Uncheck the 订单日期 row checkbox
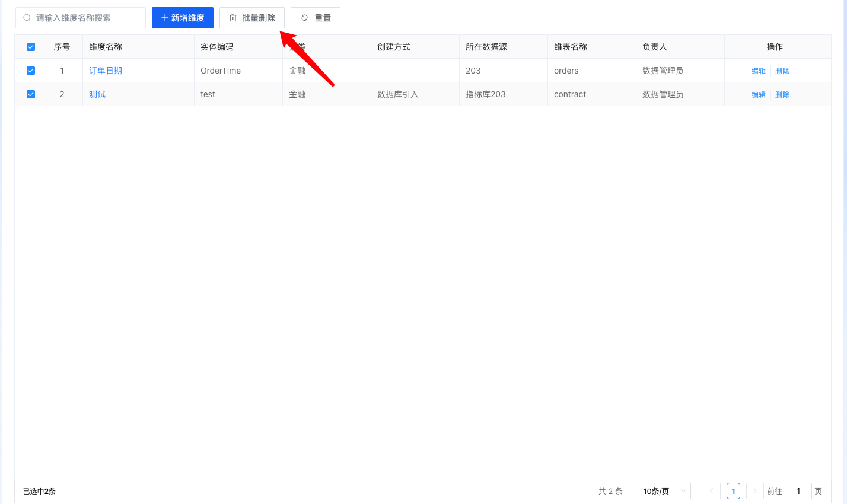The width and height of the screenshot is (847, 504). tap(31, 71)
